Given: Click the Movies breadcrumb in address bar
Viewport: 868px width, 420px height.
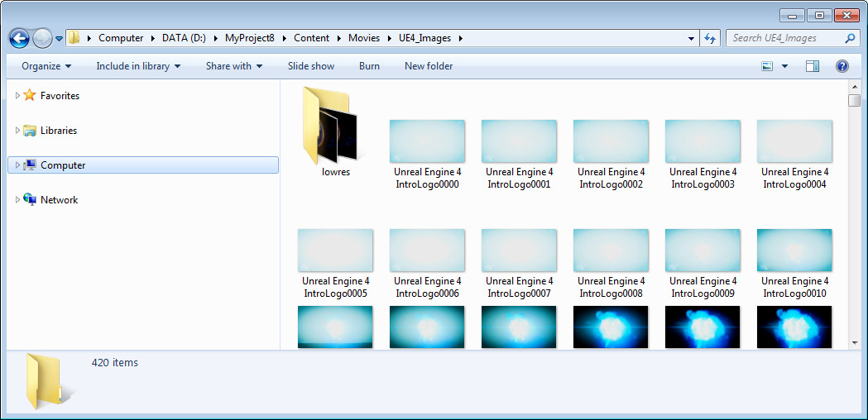Looking at the screenshot, I should click(x=364, y=38).
